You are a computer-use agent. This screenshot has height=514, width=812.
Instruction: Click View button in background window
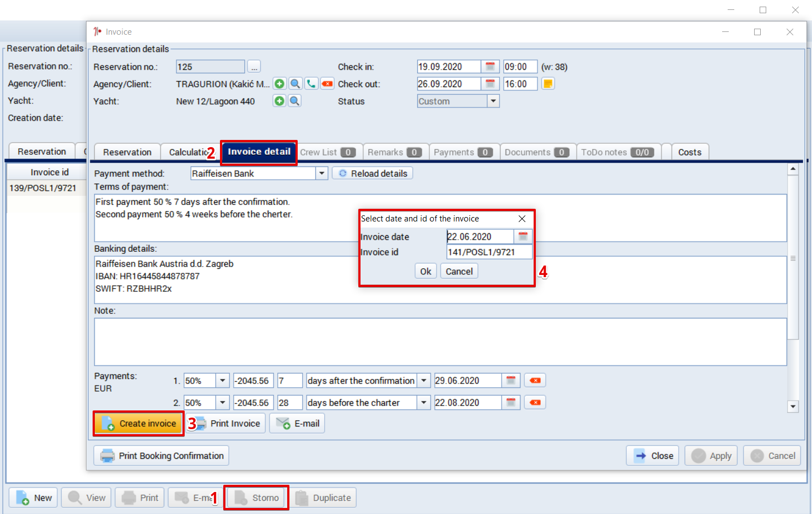pyautogui.click(x=87, y=498)
